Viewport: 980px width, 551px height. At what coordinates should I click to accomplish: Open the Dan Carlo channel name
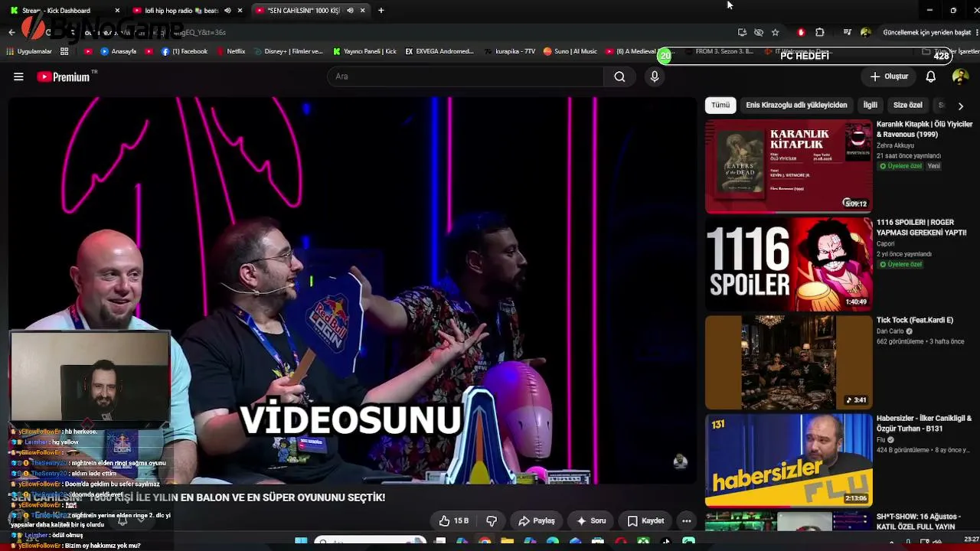click(x=890, y=331)
